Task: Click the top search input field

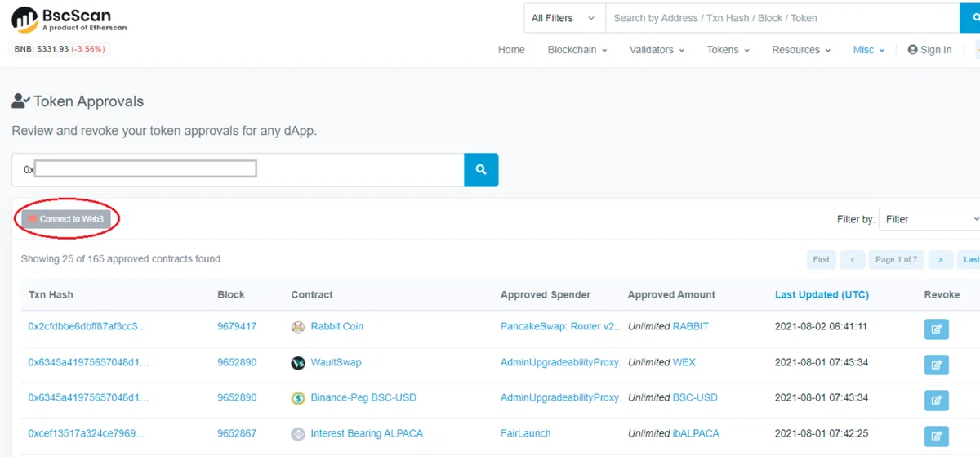Action: (x=782, y=18)
